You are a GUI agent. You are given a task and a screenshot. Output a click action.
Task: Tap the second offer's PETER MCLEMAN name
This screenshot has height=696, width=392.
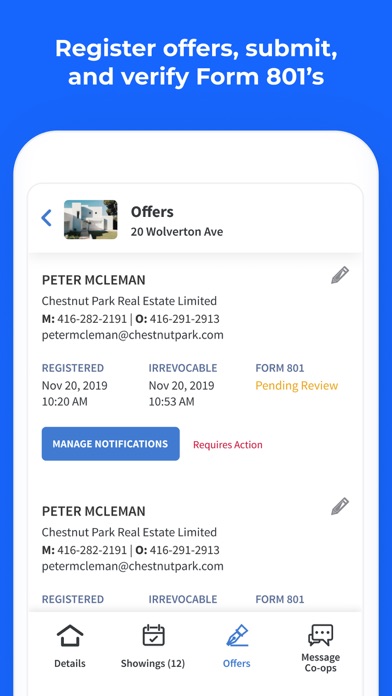pos(94,511)
